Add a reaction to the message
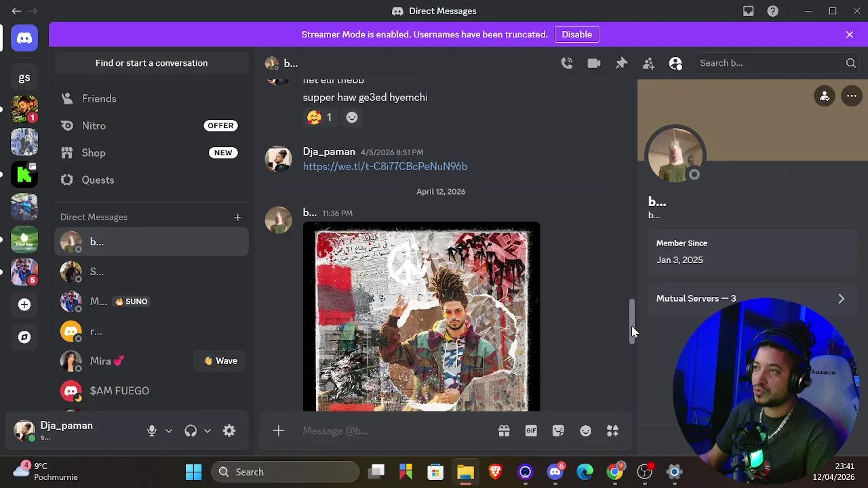The height and width of the screenshot is (488, 868). click(x=351, y=117)
